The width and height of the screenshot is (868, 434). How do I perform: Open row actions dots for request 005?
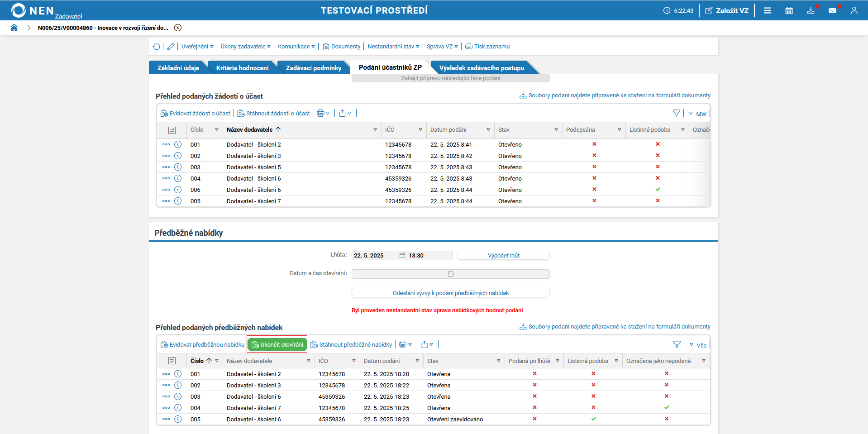[166, 201]
